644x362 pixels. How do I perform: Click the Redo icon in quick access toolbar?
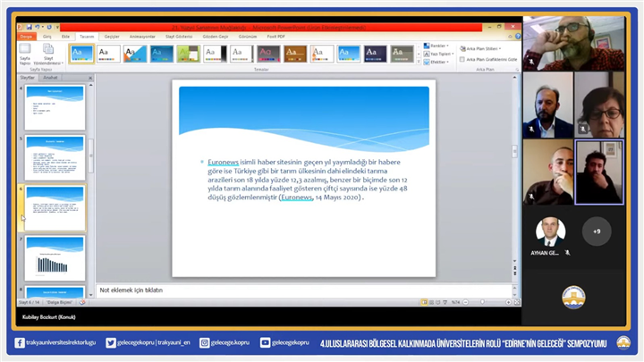click(49, 27)
